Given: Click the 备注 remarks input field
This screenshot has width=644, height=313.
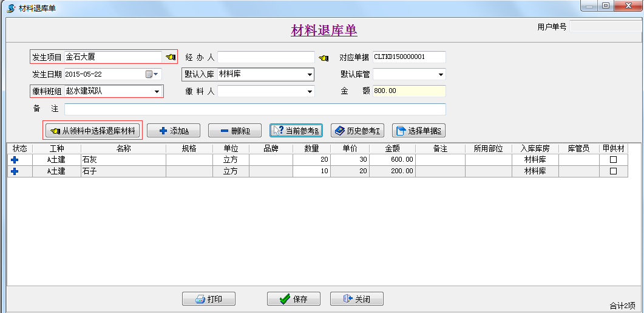Looking at the screenshot, I should (255, 109).
